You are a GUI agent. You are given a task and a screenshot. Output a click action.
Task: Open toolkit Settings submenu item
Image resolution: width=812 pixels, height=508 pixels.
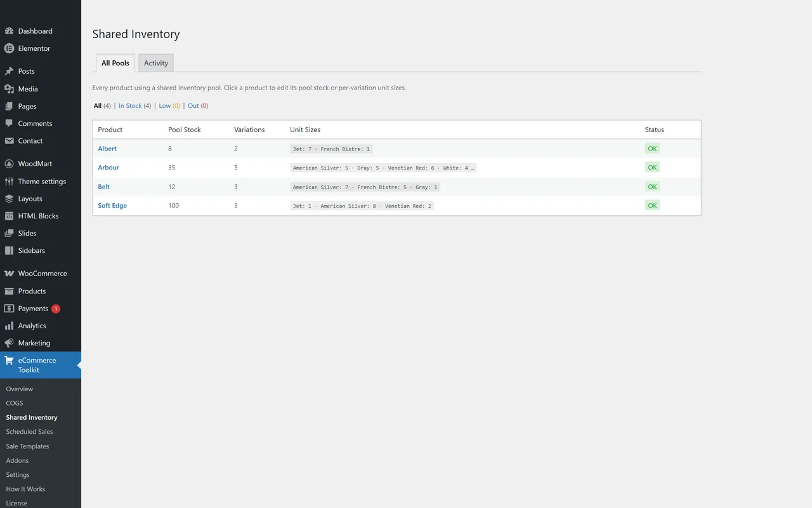point(18,475)
